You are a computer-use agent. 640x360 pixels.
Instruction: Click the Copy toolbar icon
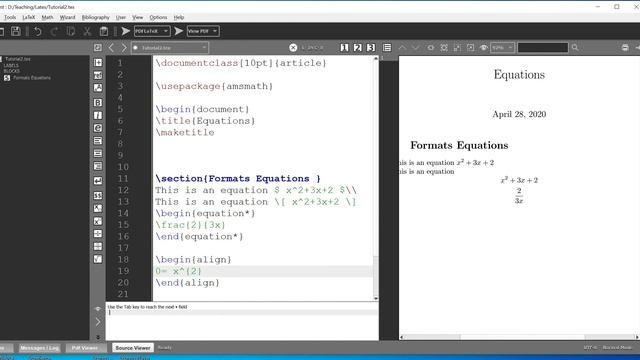[x=71, y=31]
